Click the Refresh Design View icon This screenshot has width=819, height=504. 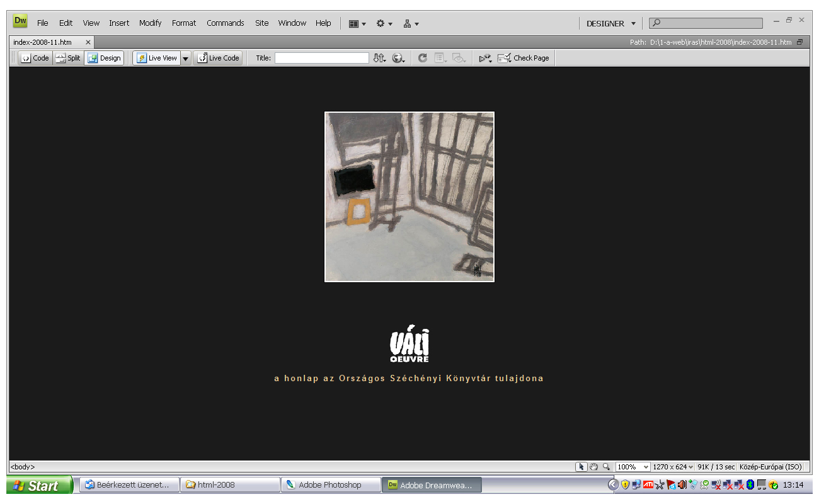423,58
